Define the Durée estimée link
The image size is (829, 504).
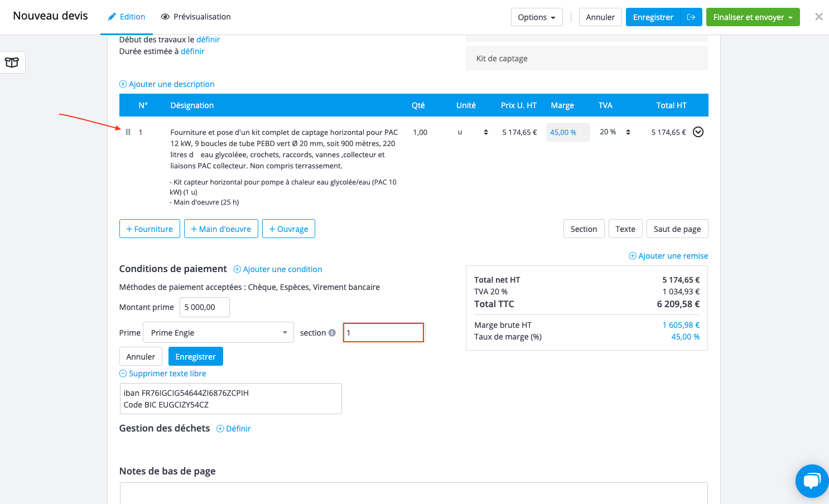pyautogui.click(x=192, y=51)
